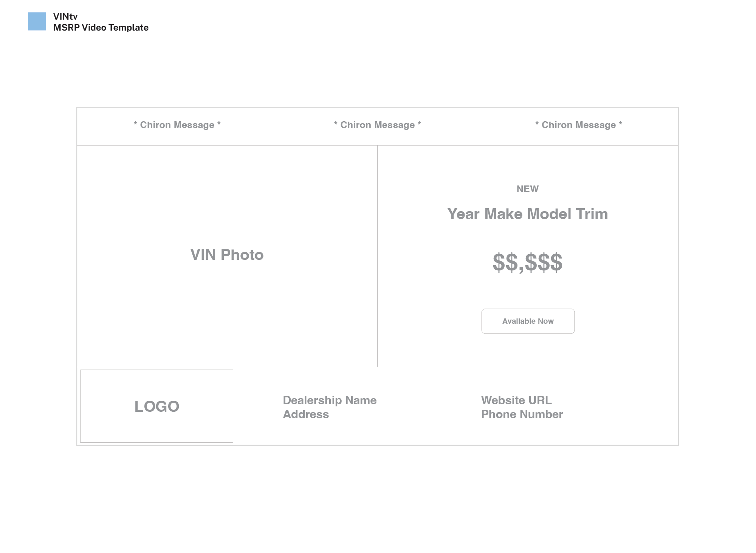
Task: Click the Address line under dealership
Action: [306, 414]
